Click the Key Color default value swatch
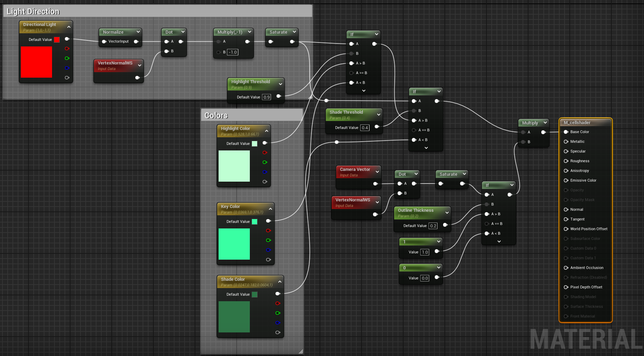 255,222
